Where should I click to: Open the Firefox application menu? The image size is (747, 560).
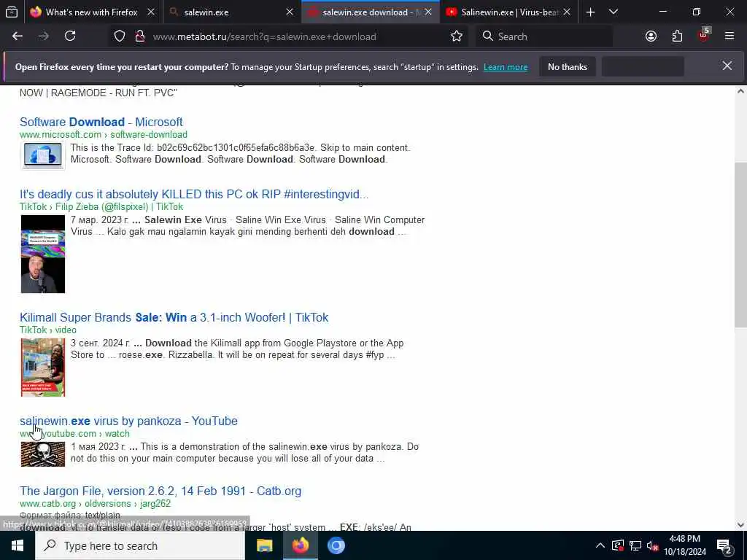tap(729, 36)
